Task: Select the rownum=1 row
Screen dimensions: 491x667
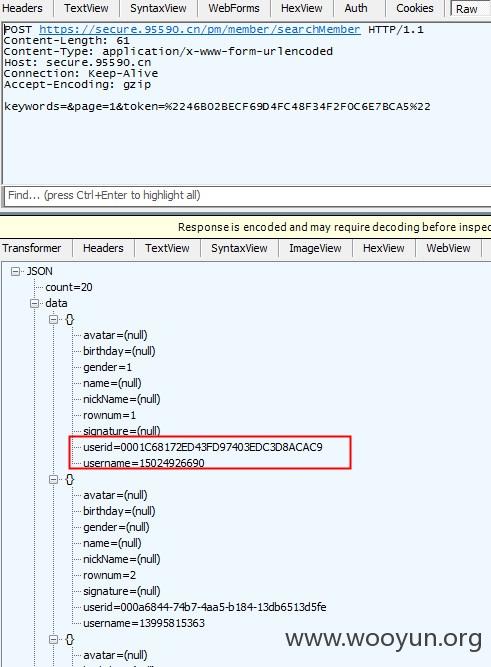Action: (109, 415)
